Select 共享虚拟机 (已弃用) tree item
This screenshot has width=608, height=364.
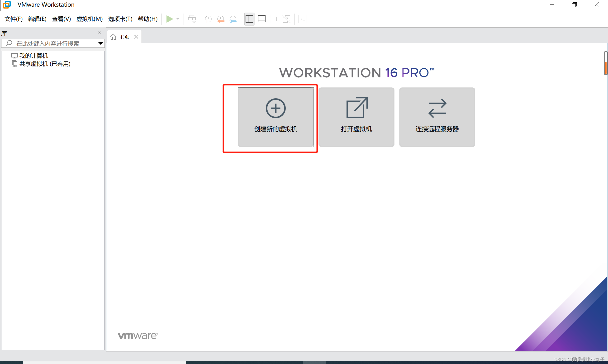(41, 64)
